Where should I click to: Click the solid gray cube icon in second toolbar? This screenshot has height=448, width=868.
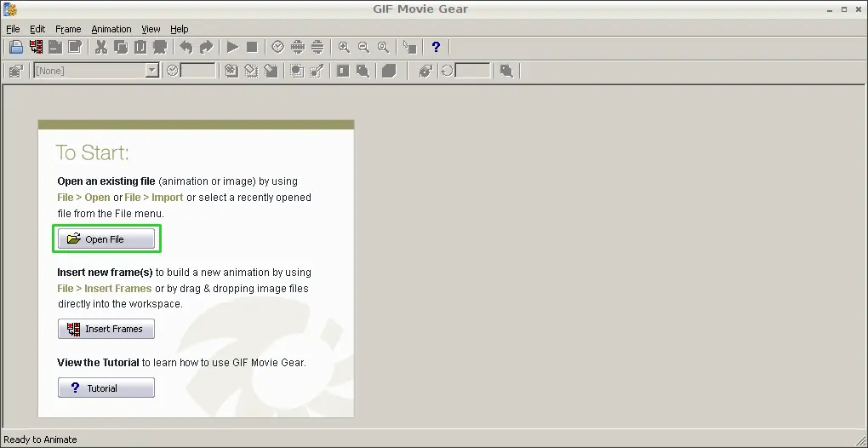click(x=389, y=71)
